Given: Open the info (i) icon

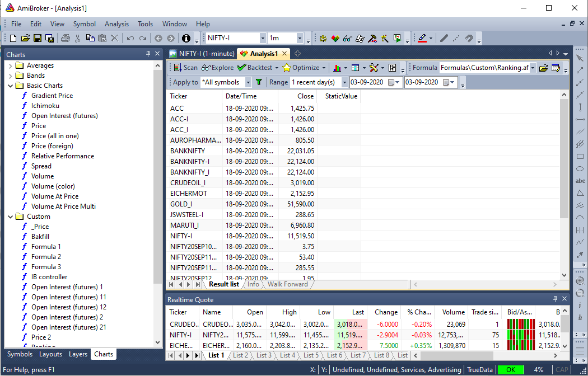Looking at the screenshot, I should (x=186, y=38).
